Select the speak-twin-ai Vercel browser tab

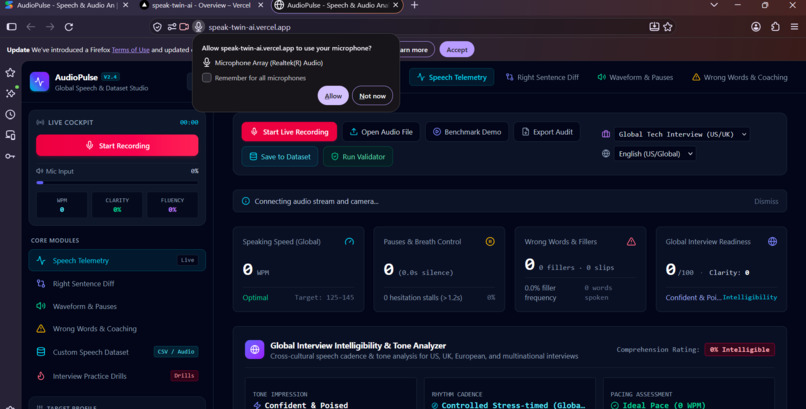[x=202, y=5]
